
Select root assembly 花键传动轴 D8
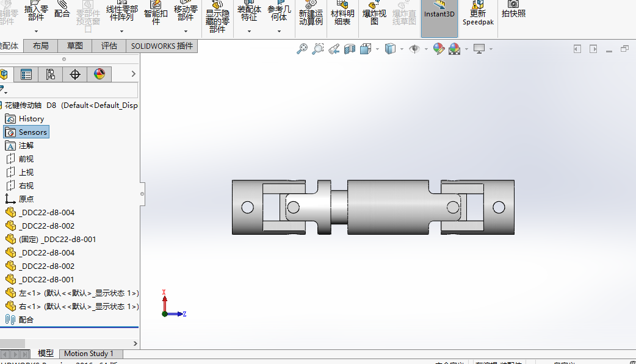point(70,105)
